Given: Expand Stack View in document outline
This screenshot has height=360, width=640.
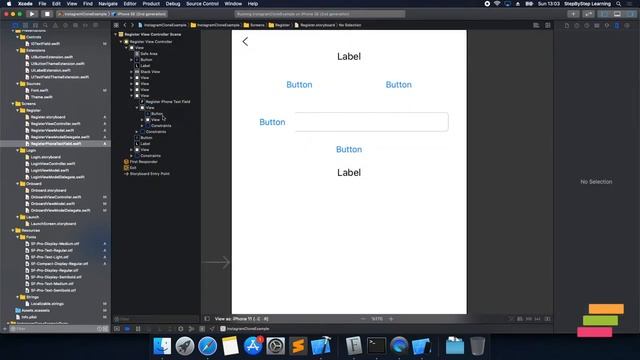Looking at the screenshot, I should pyautogui.click(x=131, y=71).
